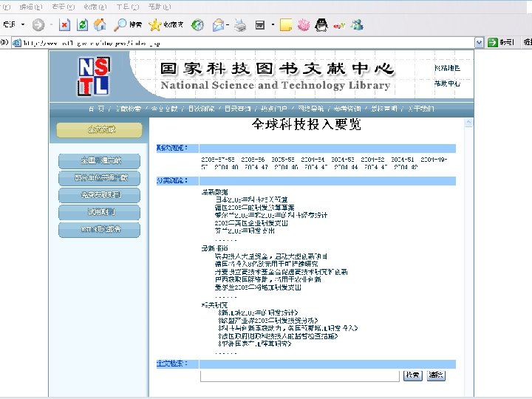Viewport: 532px width, 399px height.
Task: Click the 最新数据 category heading
Action: (214, 192)
